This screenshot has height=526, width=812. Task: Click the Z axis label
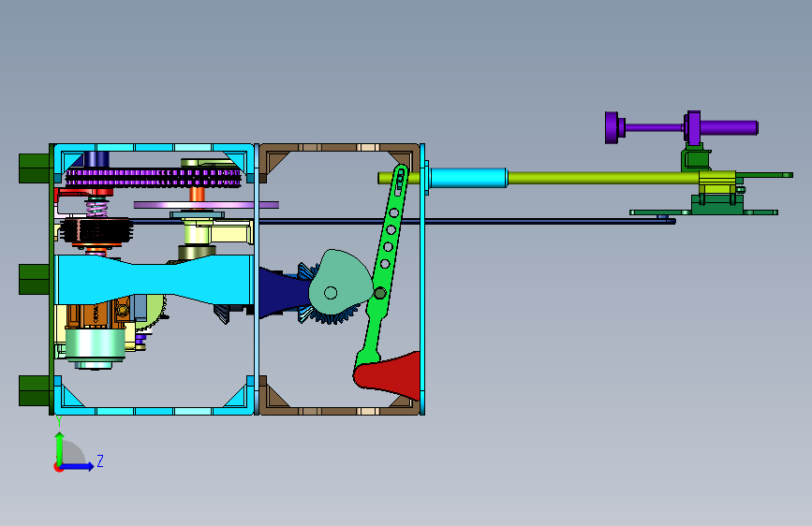point(100,460)
